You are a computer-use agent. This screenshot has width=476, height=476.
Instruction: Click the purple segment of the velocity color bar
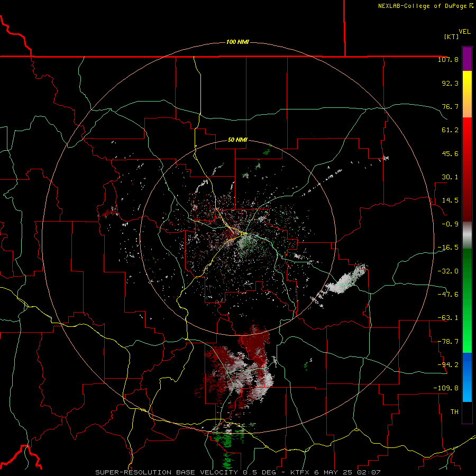coord(467,59)
